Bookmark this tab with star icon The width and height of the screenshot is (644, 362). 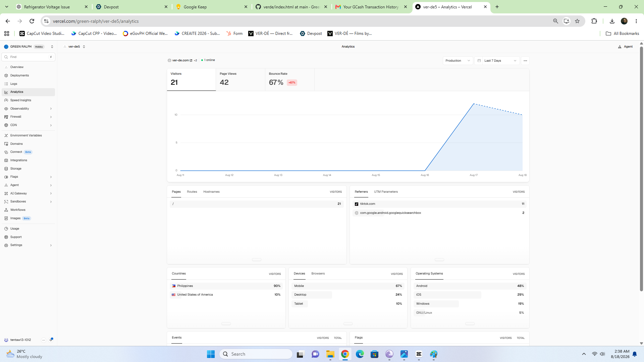577,21
